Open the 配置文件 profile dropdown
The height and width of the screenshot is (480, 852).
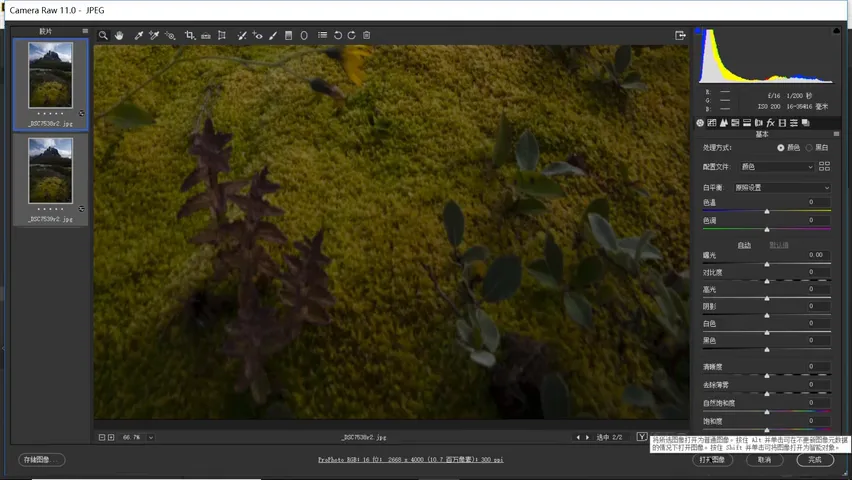click(x=776, y=167)
